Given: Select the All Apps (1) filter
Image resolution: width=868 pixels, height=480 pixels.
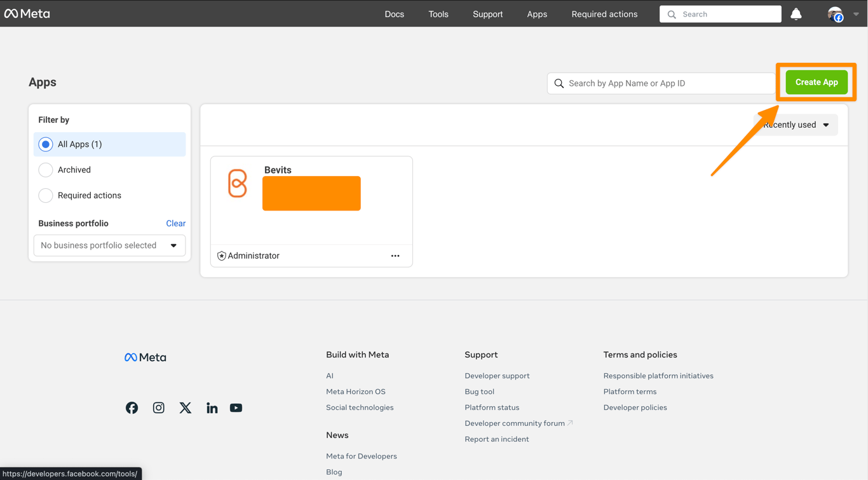Looking at the screenshot, I should pos(110,144).
